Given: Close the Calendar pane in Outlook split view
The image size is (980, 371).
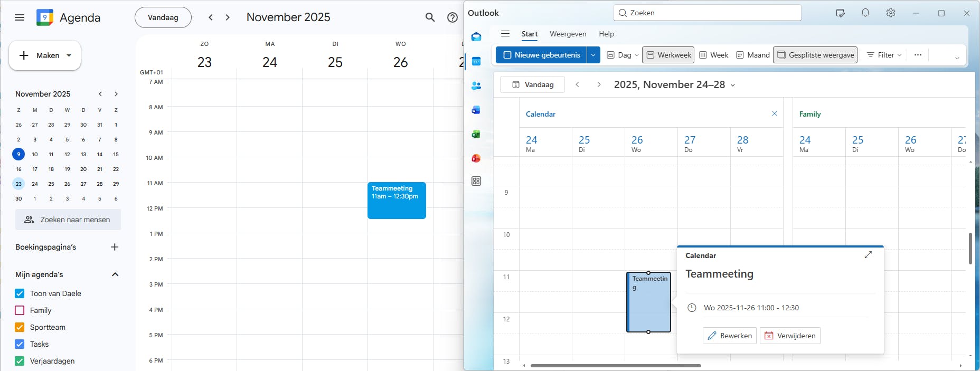Looking at the screenshot, I should point(775,113).
